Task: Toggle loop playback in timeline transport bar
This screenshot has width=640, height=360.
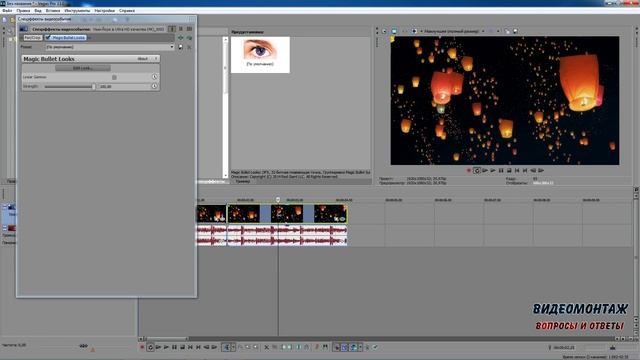Action: (x=150, y=347)
